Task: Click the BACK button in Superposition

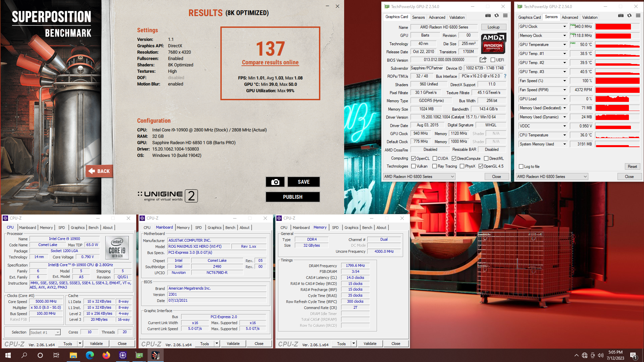Action: pyautogui.click(x=99, y=171)
